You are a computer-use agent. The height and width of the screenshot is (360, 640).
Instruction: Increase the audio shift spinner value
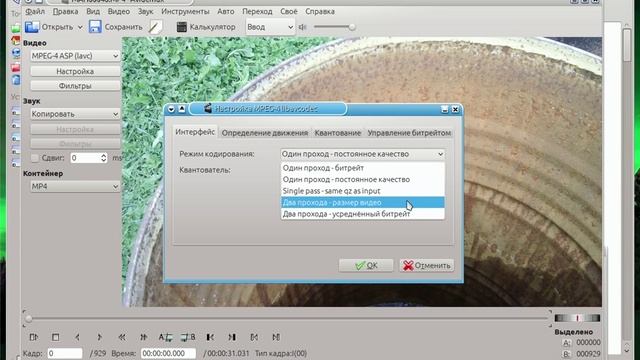[x=104, y=155]
